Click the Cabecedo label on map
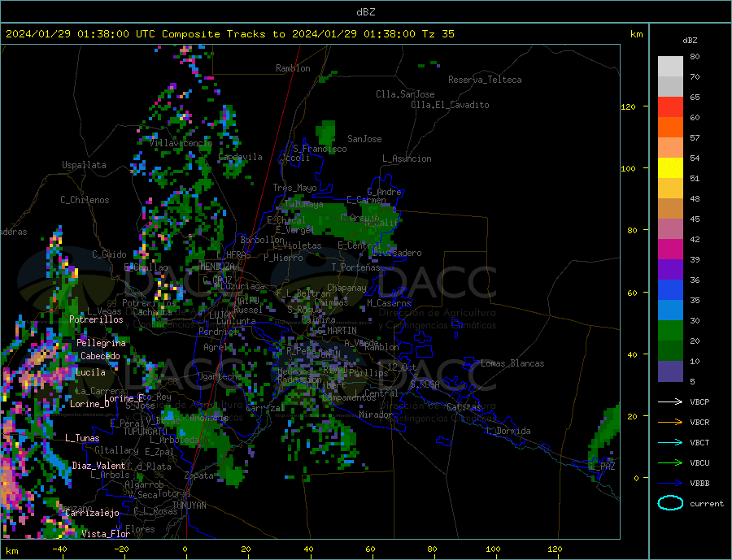 point(100,356)
